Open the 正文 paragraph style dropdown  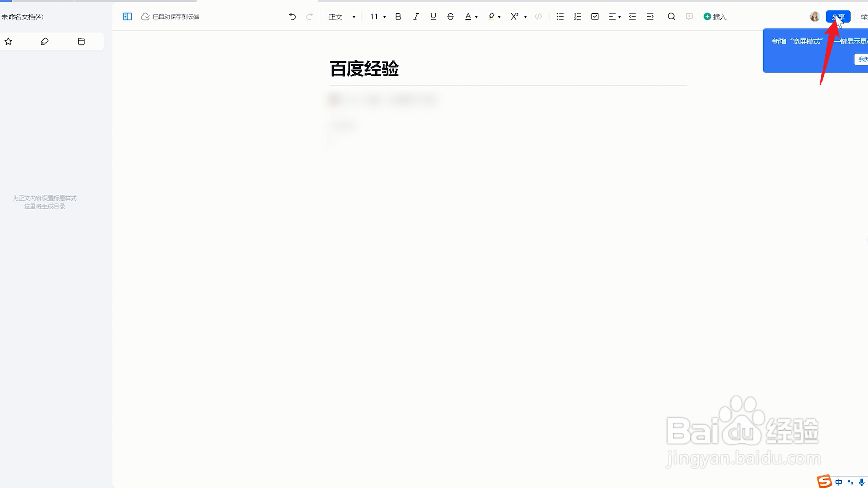[342, 17]
